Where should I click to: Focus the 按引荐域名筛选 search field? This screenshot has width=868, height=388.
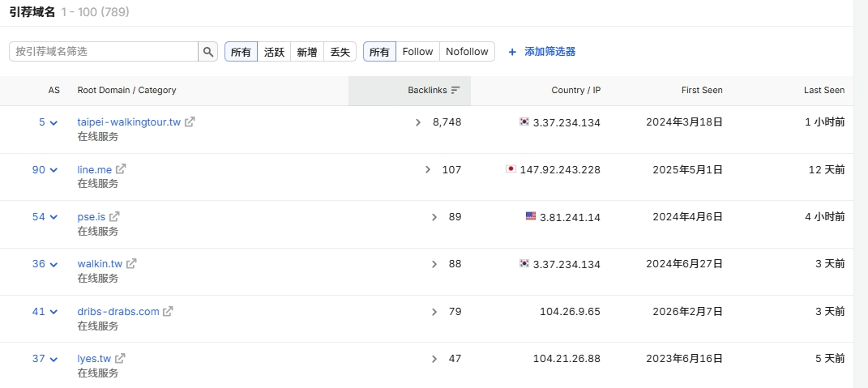104,52
